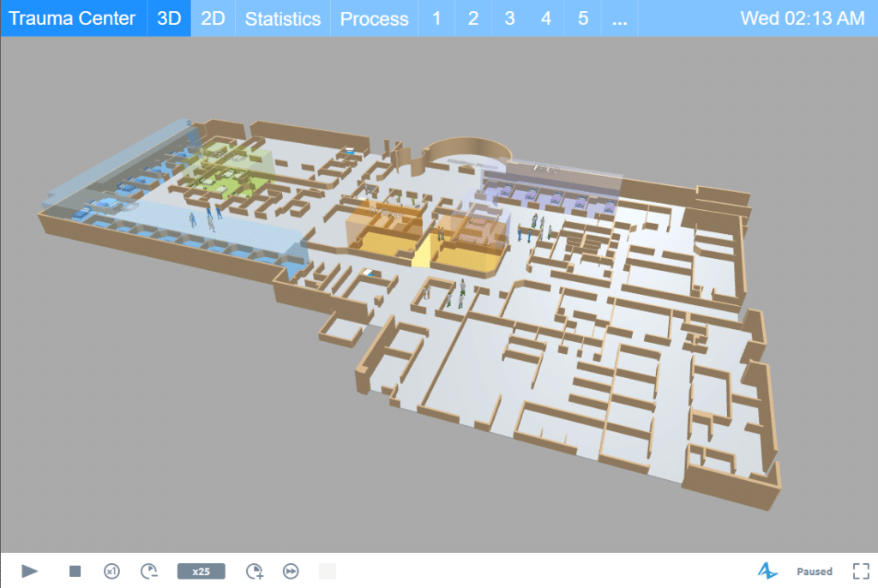This screenshot has height=588, width=878.
Task: Speed up the simulation
Action: tap(254, 571)
